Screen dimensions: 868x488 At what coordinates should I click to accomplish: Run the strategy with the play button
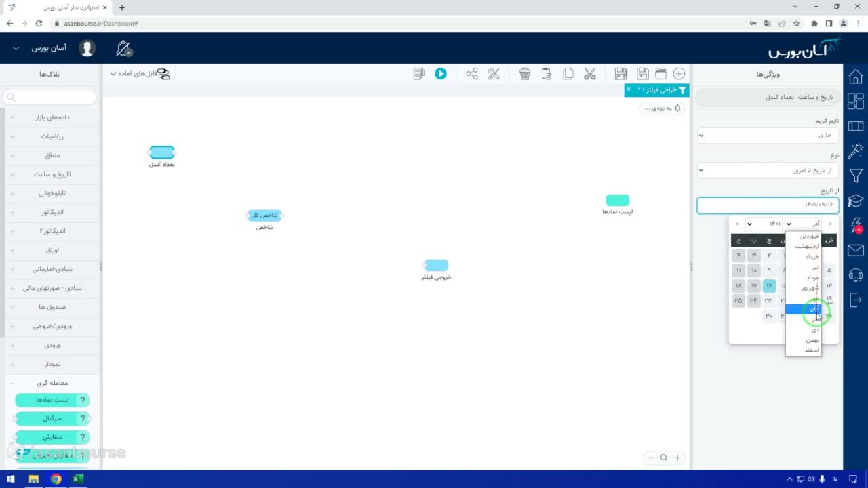(x=441, y=74)
